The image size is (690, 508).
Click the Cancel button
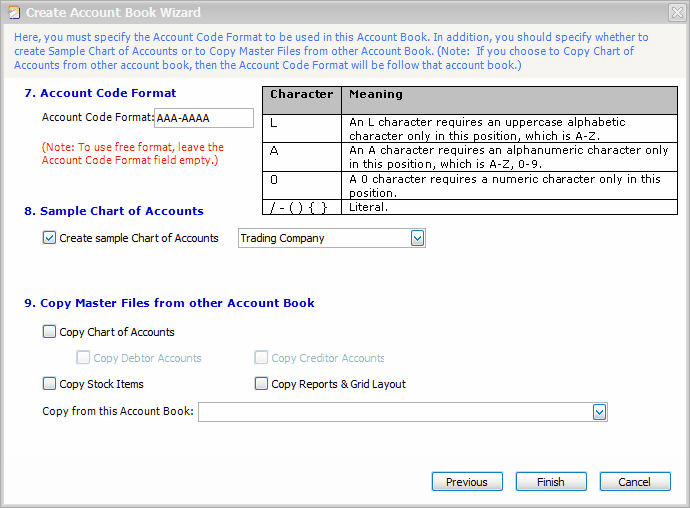coord(635,482)
